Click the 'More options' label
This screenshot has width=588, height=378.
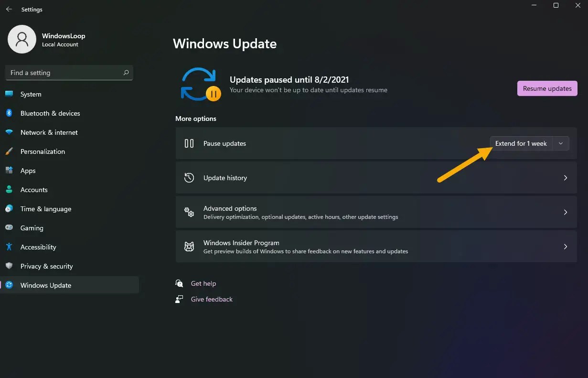pos(196,119)
